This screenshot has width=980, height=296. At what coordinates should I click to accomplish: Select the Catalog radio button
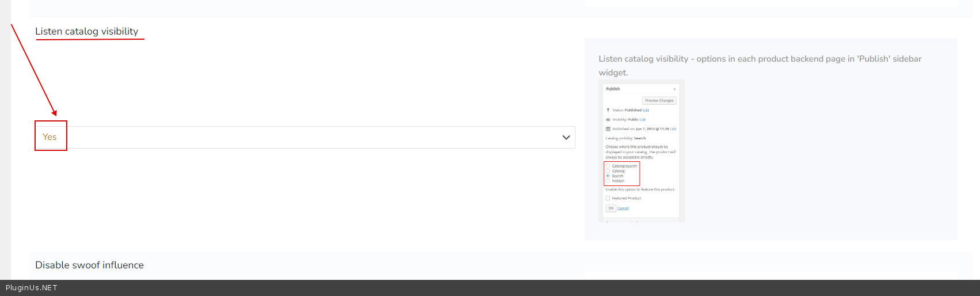click(x=608, y=171)
